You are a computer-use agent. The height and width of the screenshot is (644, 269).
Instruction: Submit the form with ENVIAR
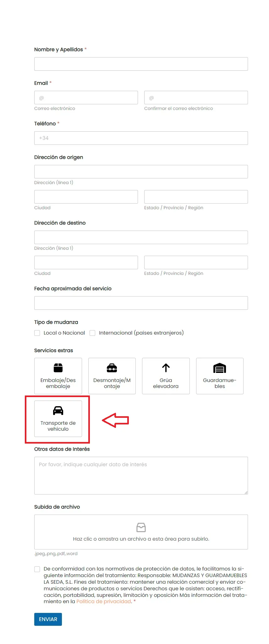(48, 619)
